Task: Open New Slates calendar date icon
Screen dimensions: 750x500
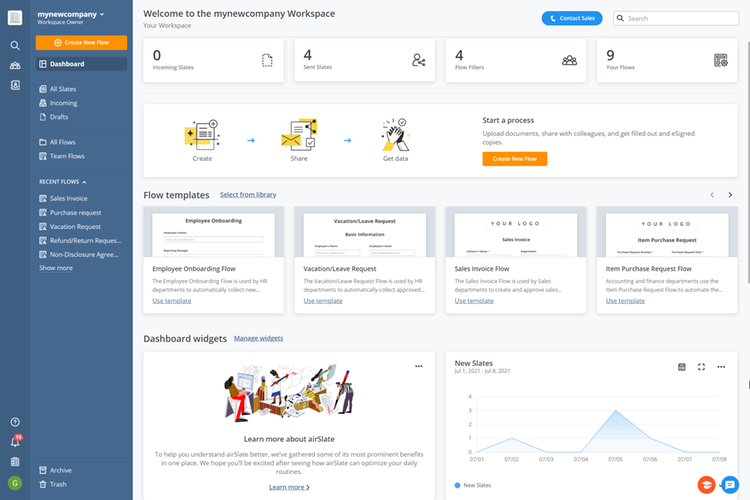Action: click(682, 367)
